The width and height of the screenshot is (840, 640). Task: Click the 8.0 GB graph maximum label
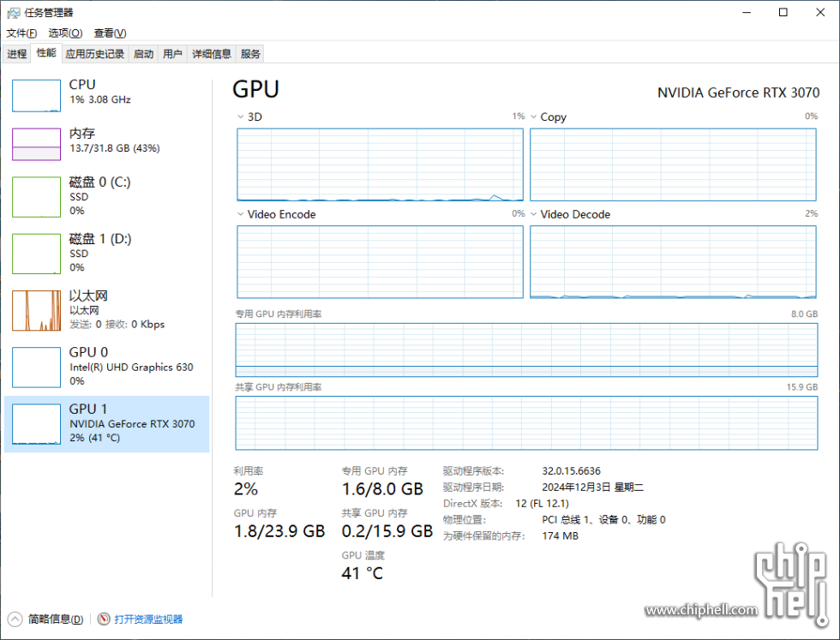804,314
